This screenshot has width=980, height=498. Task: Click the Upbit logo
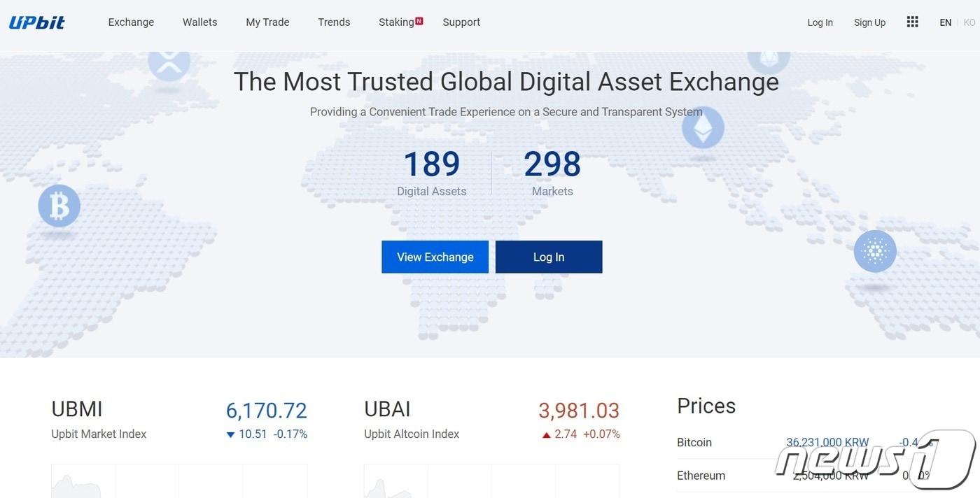(x=37, y=22)
